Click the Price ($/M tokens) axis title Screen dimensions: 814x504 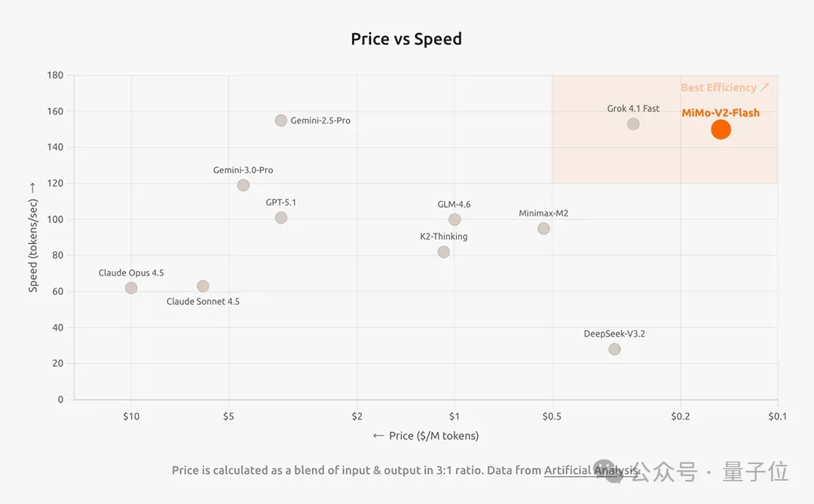click(x=426, y=435)
